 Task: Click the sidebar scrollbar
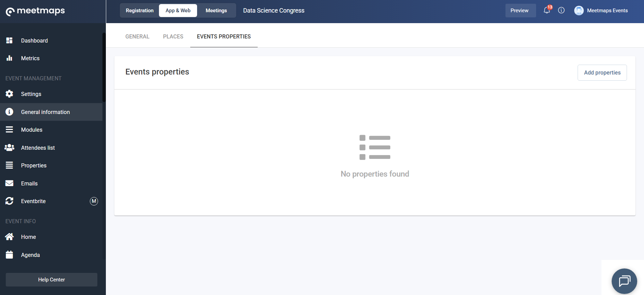point(104,67)
